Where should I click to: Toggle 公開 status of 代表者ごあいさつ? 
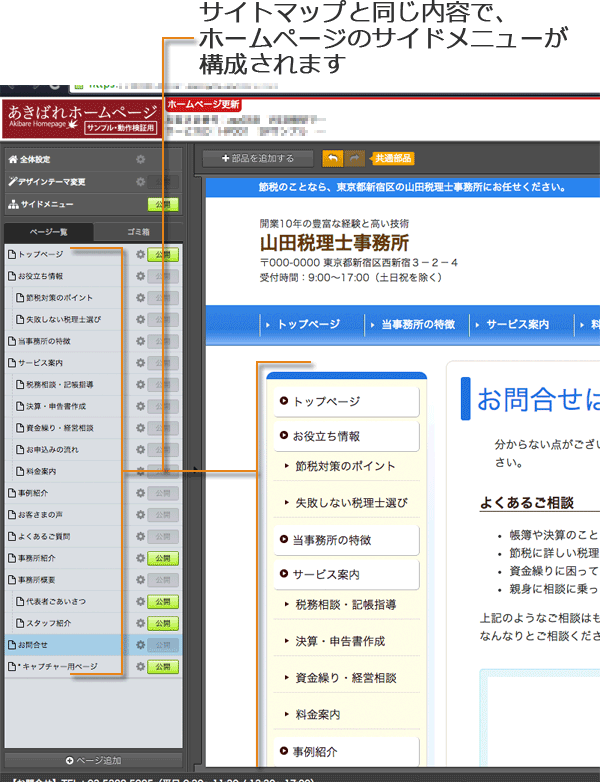(x=163, y=602)
